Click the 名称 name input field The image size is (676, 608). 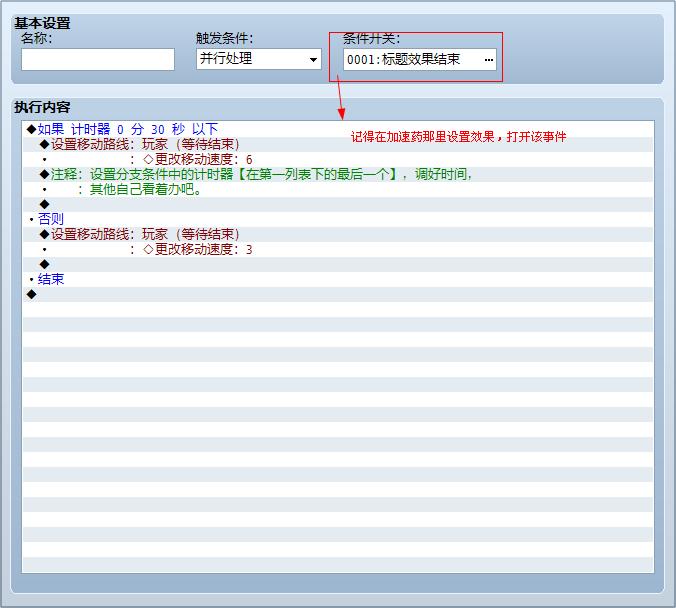(x=98, y=59)
